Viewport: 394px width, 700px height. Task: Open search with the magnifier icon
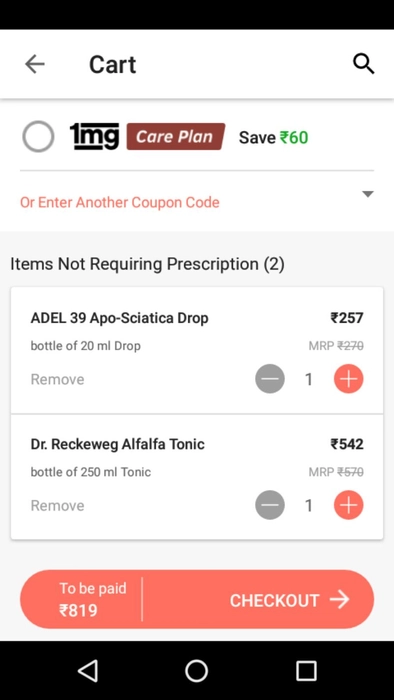pyautogui.click(x=363, y=64)
